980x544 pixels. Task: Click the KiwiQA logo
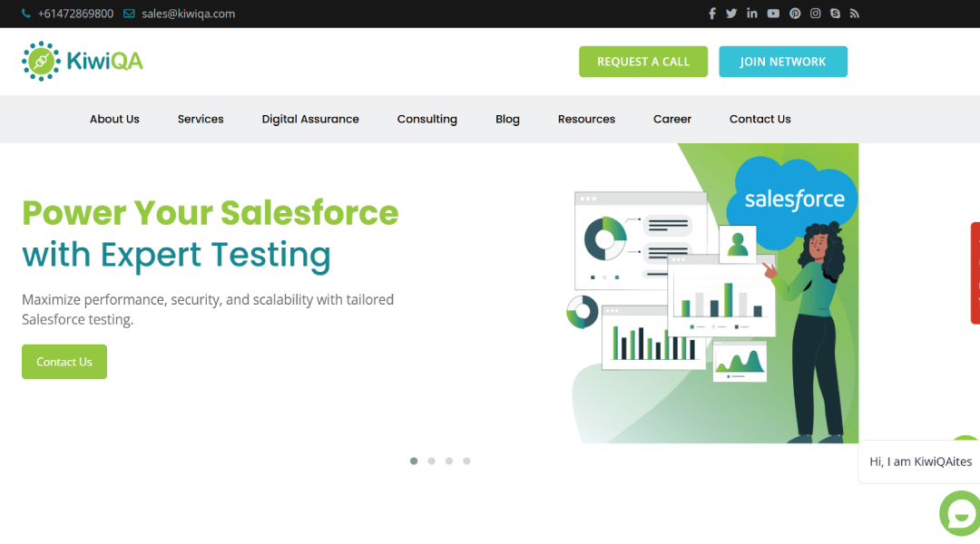pos(82,61)
